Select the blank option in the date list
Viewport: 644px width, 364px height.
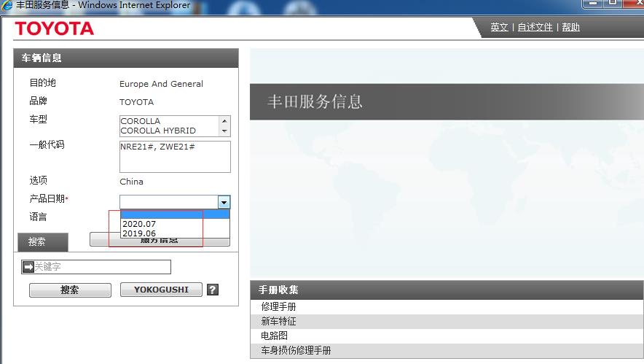tap(175, 214)
